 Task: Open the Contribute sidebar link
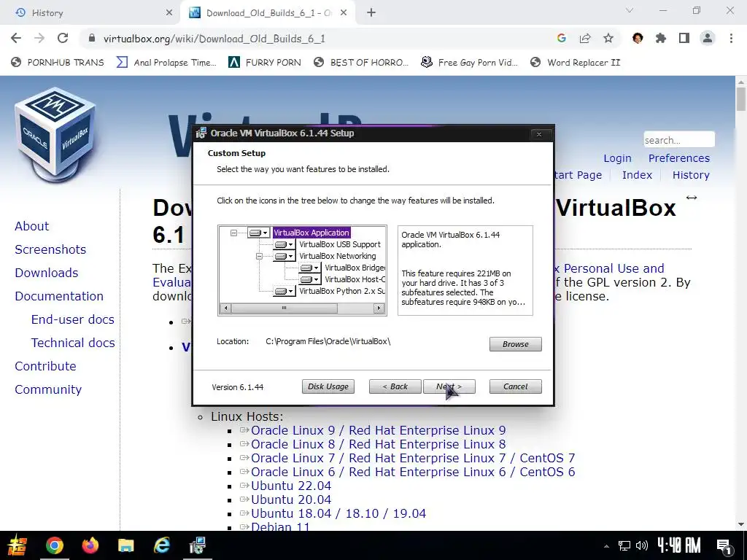[x=45, y=366]
